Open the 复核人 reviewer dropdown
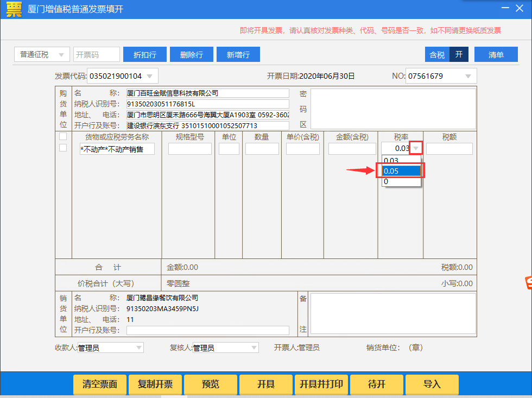 pos(254,347)
